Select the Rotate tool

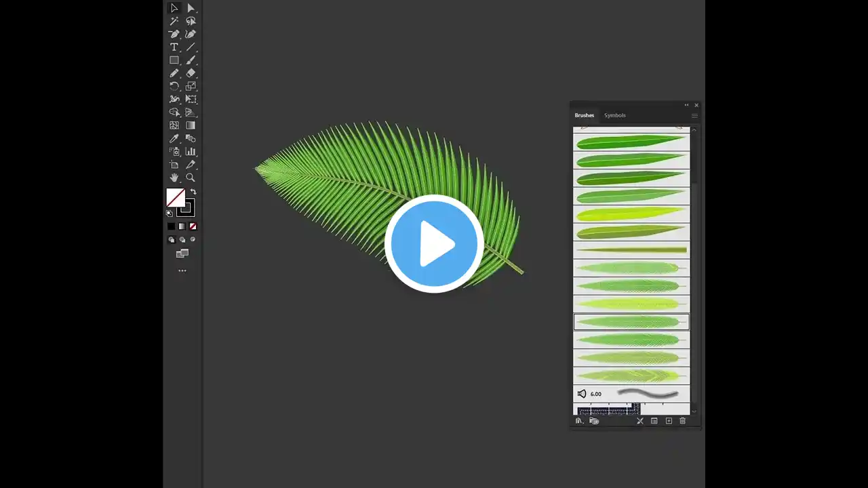click(174, 86)
